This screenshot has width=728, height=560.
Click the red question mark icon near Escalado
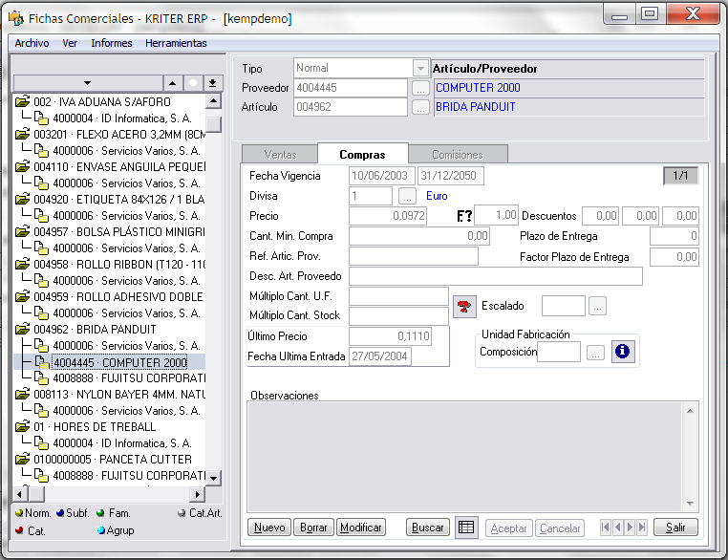(464, 306)
